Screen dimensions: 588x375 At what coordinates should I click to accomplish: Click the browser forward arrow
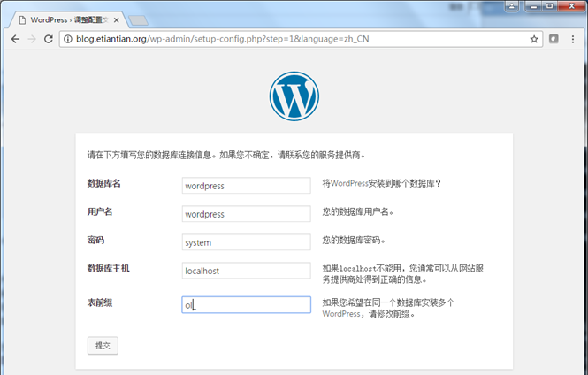[32, 39]
